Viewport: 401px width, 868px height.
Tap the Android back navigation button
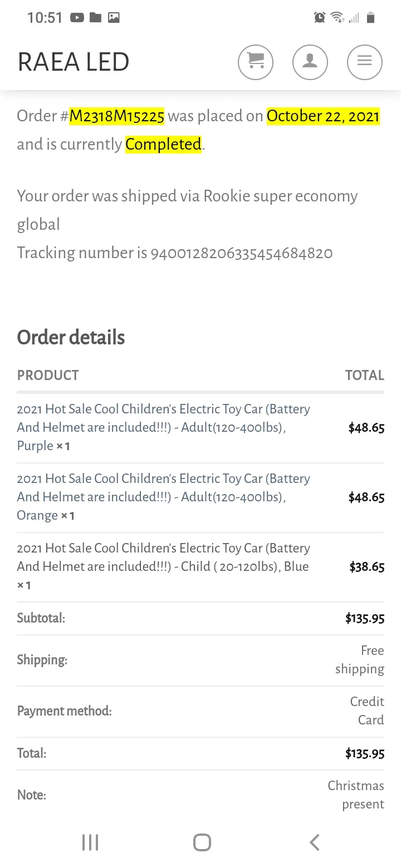pos(315,842)
